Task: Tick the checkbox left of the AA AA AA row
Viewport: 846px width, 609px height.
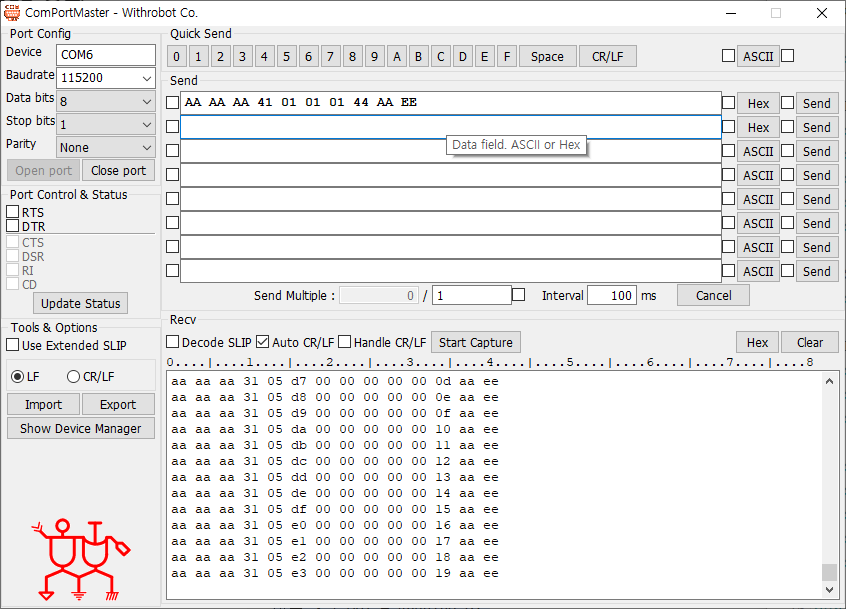Action: click(172, 102)
